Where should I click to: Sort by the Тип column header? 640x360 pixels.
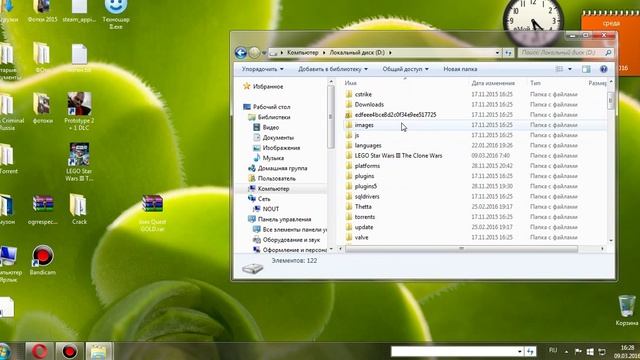coord(535,83)
